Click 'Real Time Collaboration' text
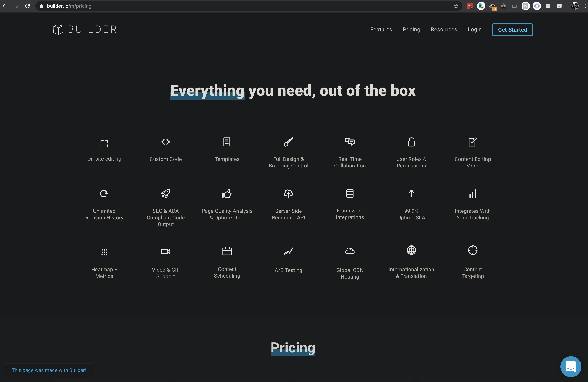 tap(350, 162)
